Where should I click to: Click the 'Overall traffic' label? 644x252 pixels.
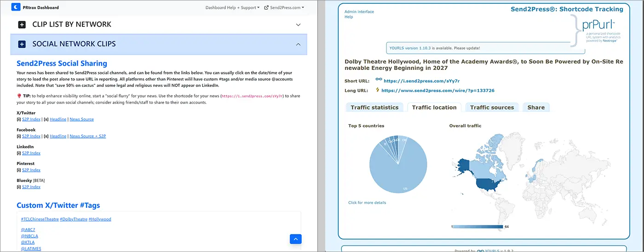pos(465,126)
